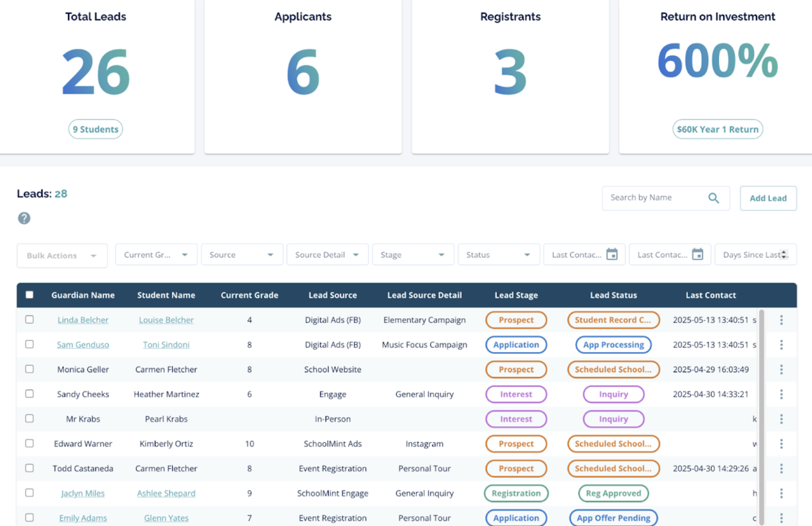Open the Current Grade filter menu
812x526 pixels.
click(x=156, y=254)
